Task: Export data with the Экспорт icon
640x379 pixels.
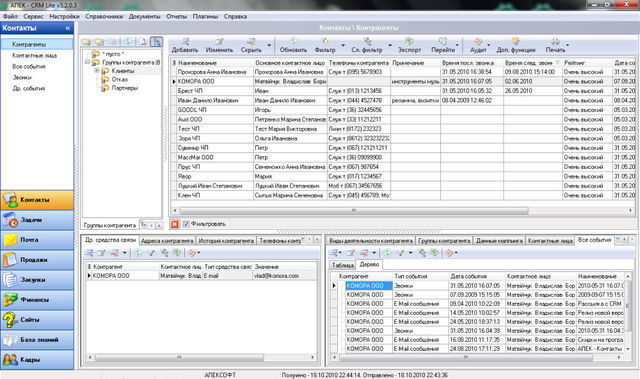Action: click(x=409, y=42)
